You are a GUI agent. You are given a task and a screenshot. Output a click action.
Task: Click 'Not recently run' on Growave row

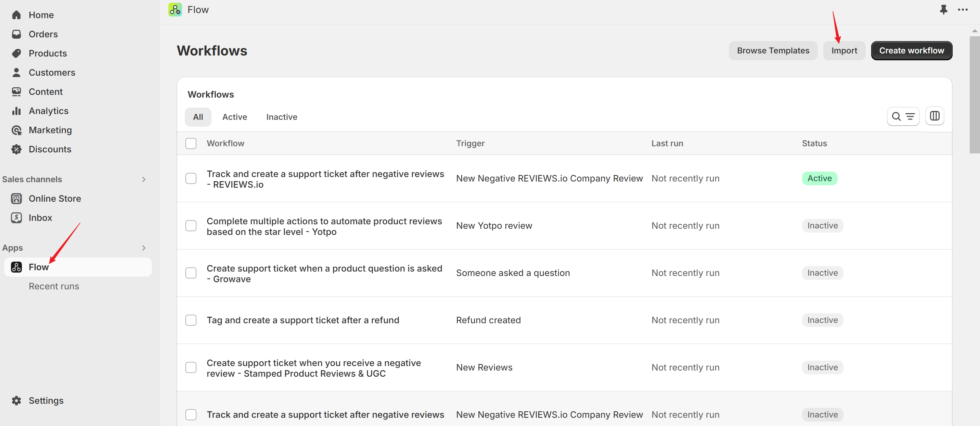[685, 273]
